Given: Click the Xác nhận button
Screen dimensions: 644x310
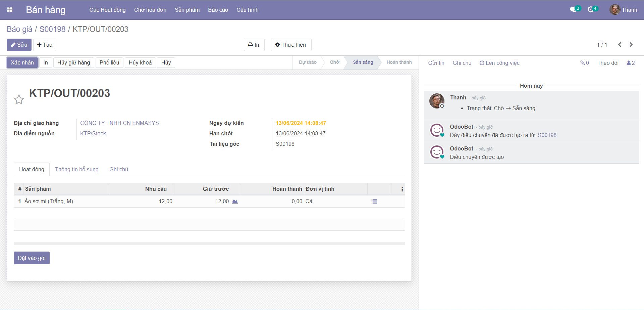Looking at the screenshot, I should (22, 62).
